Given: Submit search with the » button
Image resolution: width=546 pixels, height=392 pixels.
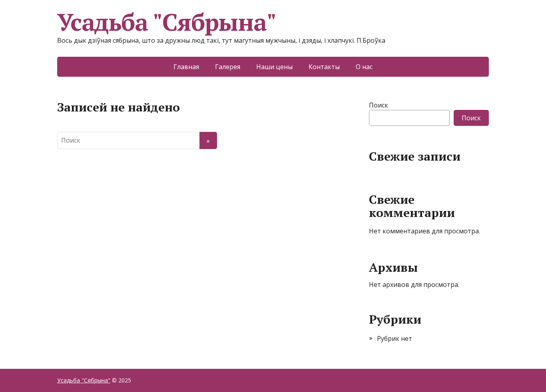Looking at the screenshot, I should pos(208,140).
